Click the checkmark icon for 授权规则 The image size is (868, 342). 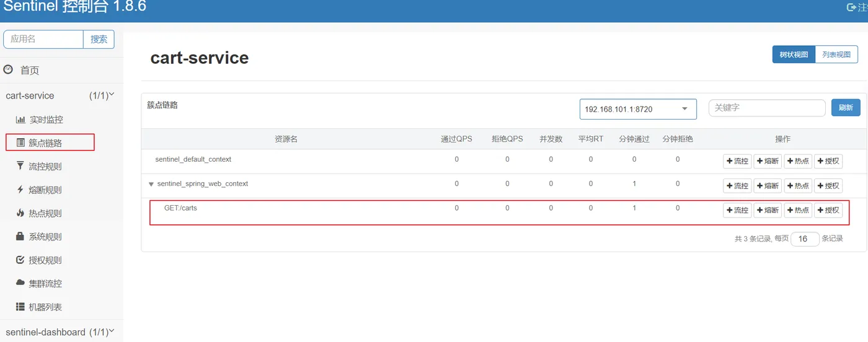(x=20, y=260)
